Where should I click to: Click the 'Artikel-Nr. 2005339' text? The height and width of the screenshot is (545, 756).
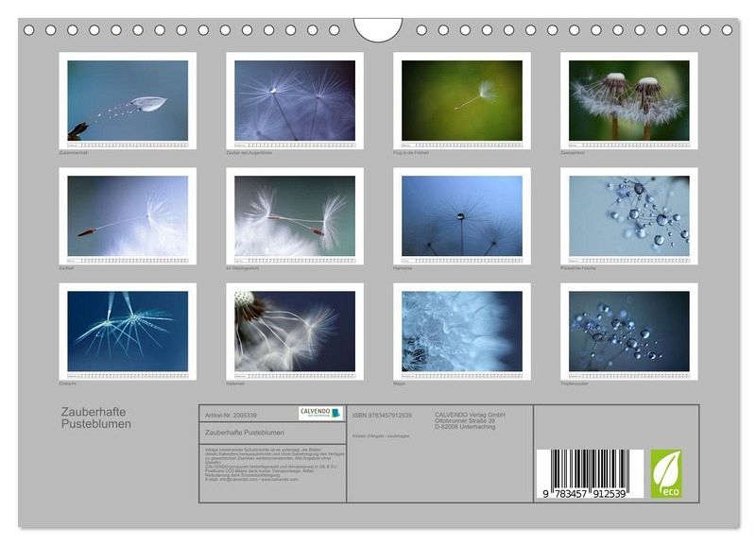pos(231,415)
